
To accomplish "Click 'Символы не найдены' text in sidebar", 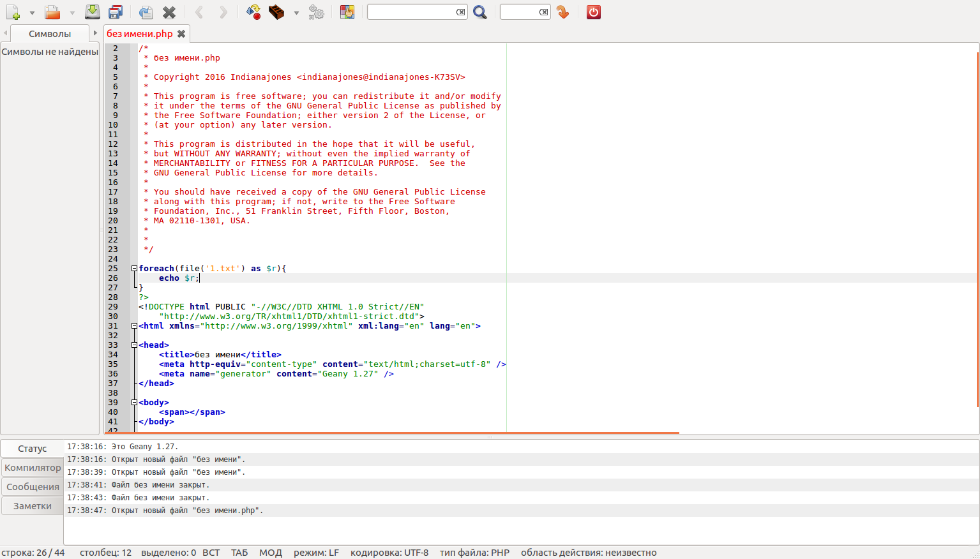I will [50, 52].
